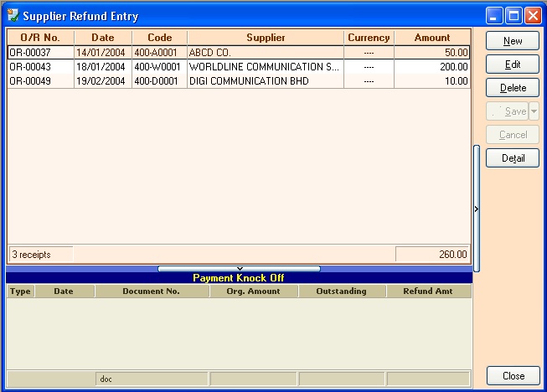Click the date 18/01/2004 cell
The width and height of the screenshot is (547, 392).
[x=103, y=67]
